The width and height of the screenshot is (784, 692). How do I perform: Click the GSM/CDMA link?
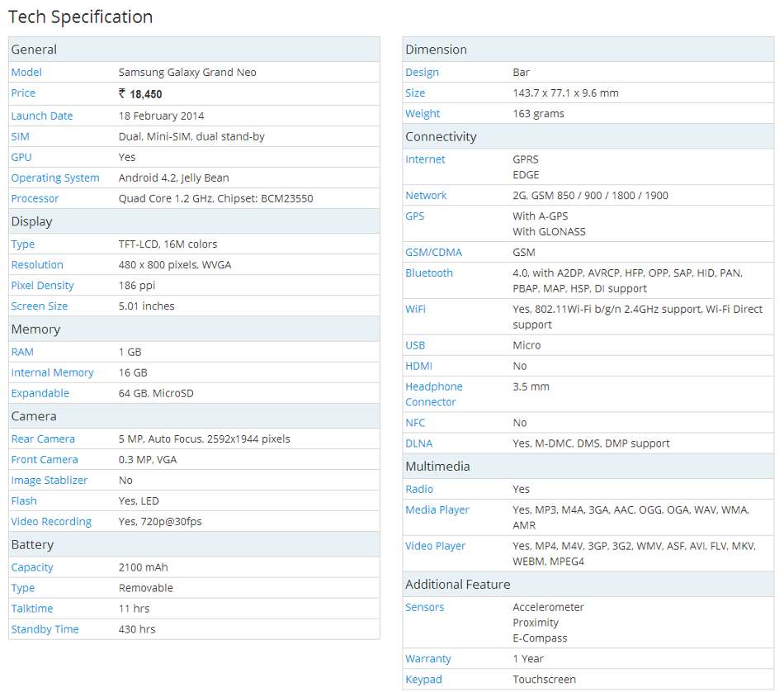point(433,253)
